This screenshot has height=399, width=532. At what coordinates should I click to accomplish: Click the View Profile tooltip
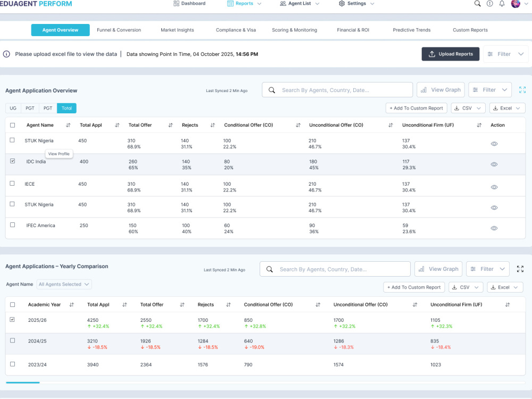click(59, 154)
